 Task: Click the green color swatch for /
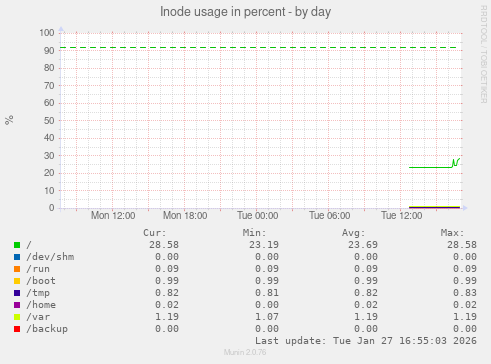17,245
